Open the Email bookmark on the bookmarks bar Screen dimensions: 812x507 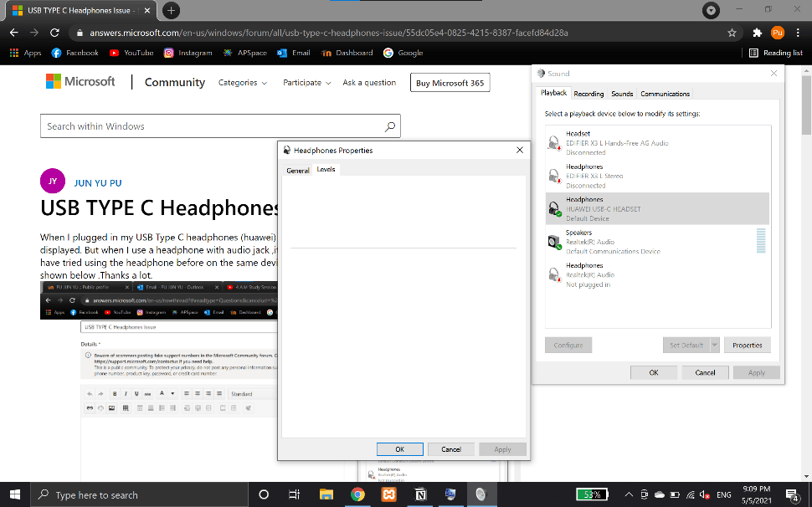tap(294, 52)
